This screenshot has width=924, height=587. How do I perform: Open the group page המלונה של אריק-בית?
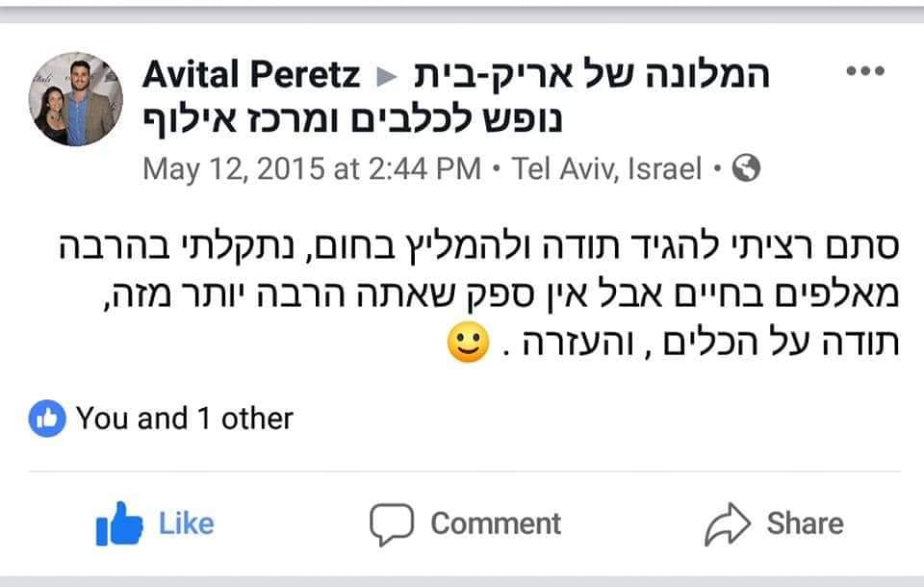(591, 74)
